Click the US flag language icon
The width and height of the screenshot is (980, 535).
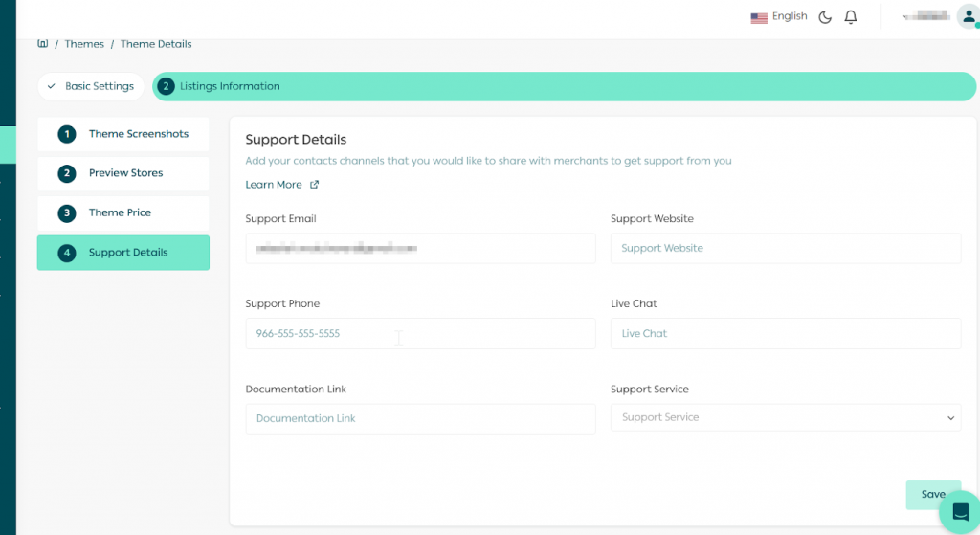coord(759,17)
